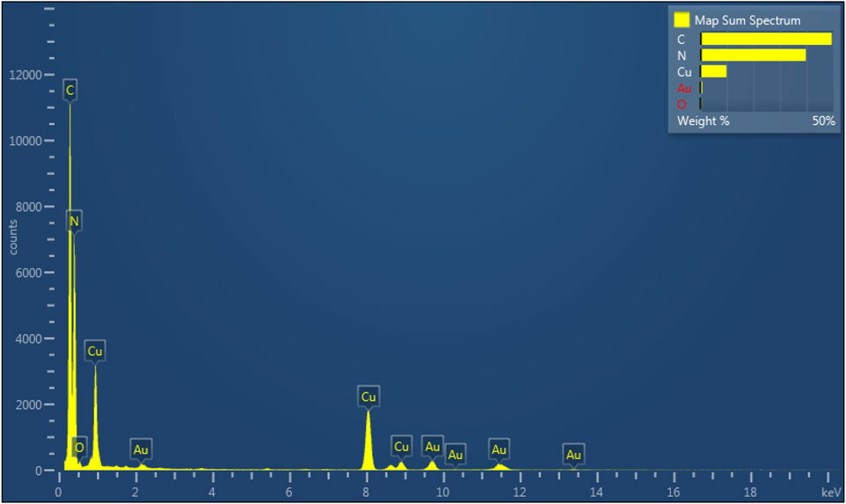Click the Cu label near 1 keV
The height and width of the screenshot is (504, 846).
pos(95,351)
